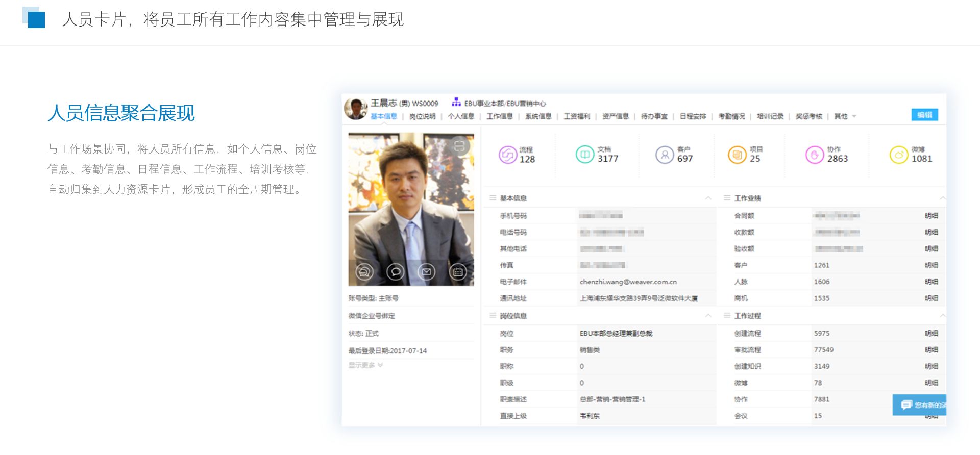Open the pink 协作 collaboration icon
The height and width of the screenshot is (455, 980).
(x=815, y=154)
